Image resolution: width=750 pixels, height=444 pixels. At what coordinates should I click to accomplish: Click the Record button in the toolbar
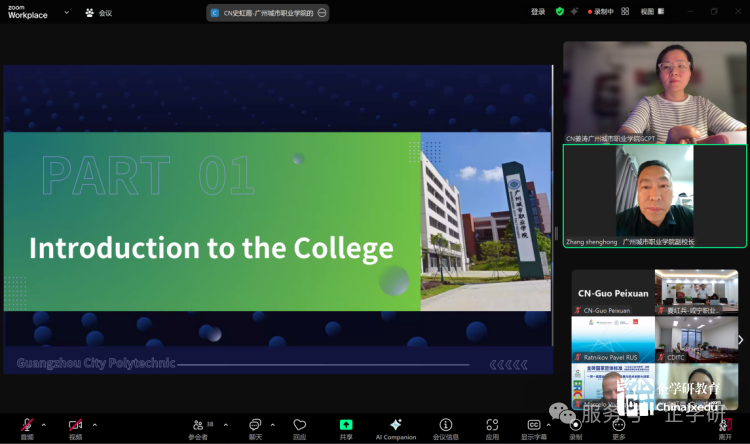coord(576,427)
